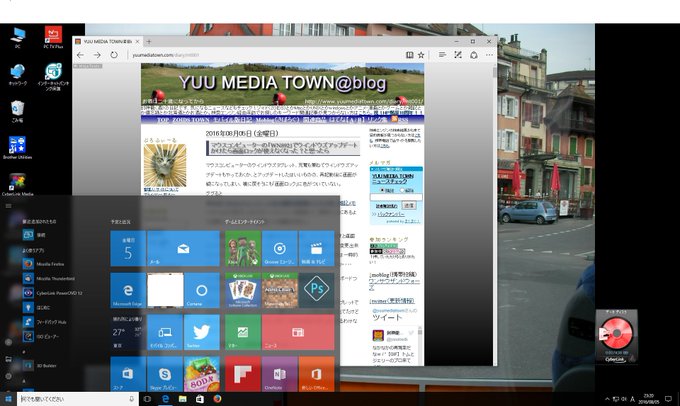
Task: Open the Xbox tile
Action: 243,248
